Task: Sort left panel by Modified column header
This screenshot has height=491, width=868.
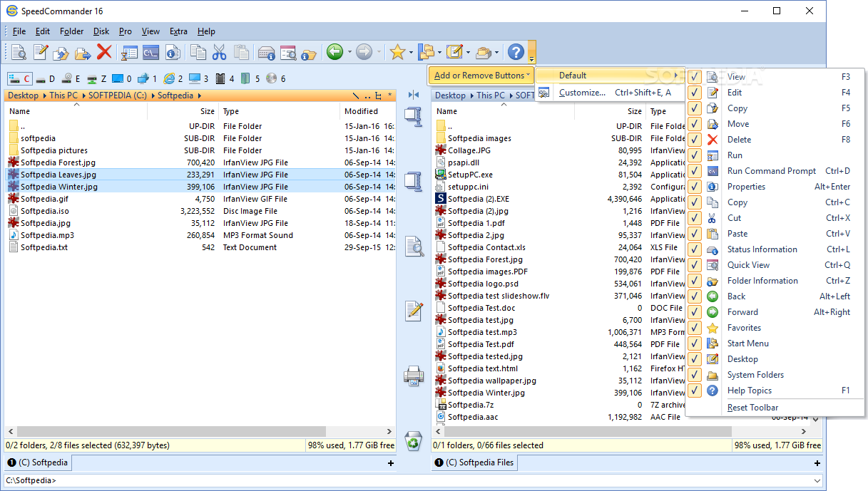Action: pyautogui.click(x=368, y=111)
